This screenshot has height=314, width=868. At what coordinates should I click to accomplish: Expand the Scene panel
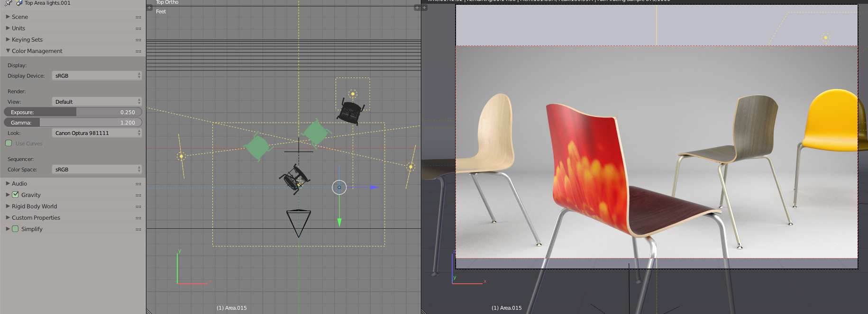(x=8, y=17)
